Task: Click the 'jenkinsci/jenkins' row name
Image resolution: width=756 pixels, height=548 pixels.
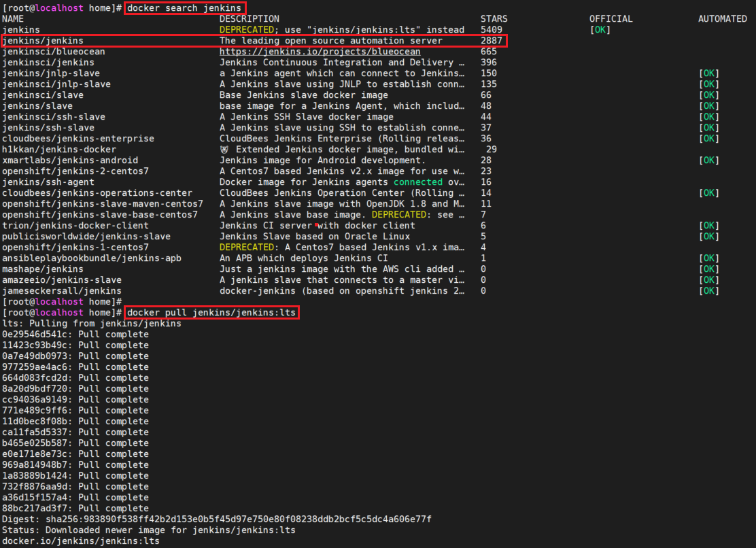Action: click(x=48, y=62)
